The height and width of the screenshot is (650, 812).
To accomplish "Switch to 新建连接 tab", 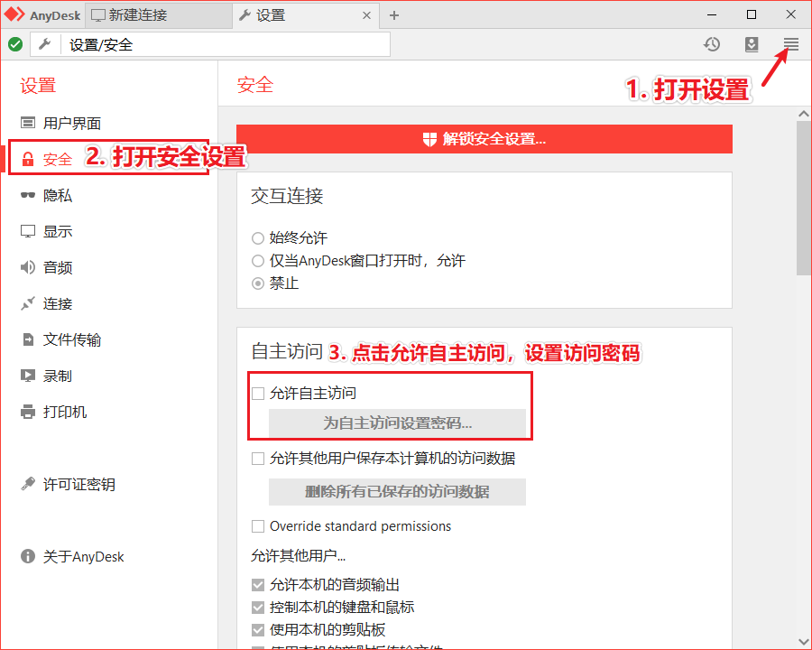I will pyautogui.click(x=158, y=15).
